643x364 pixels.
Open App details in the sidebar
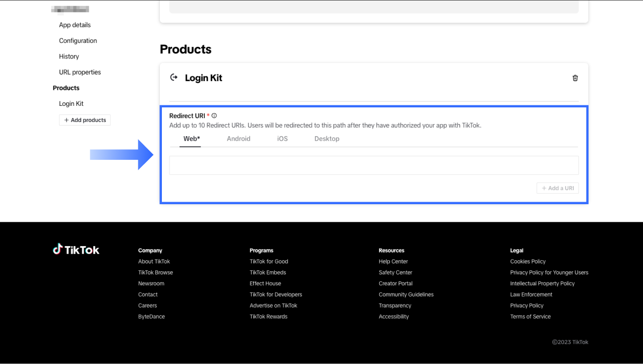tap(75, 25)
